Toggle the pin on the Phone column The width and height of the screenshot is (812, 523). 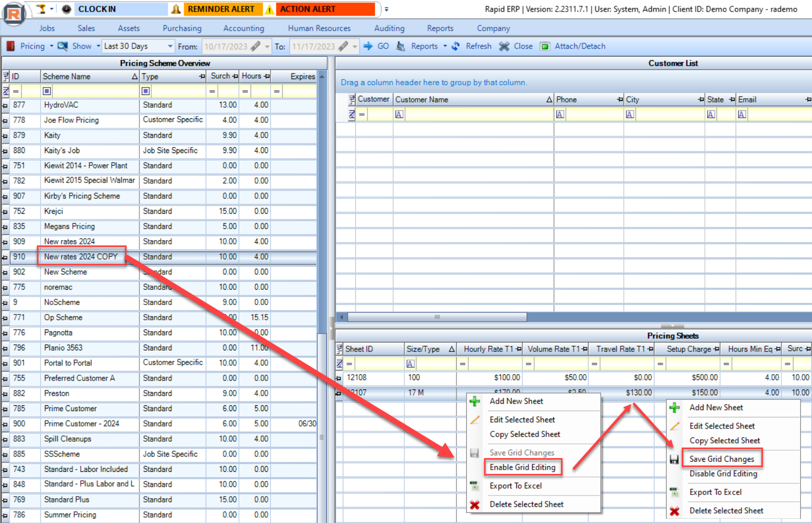(x=620, y=99)
